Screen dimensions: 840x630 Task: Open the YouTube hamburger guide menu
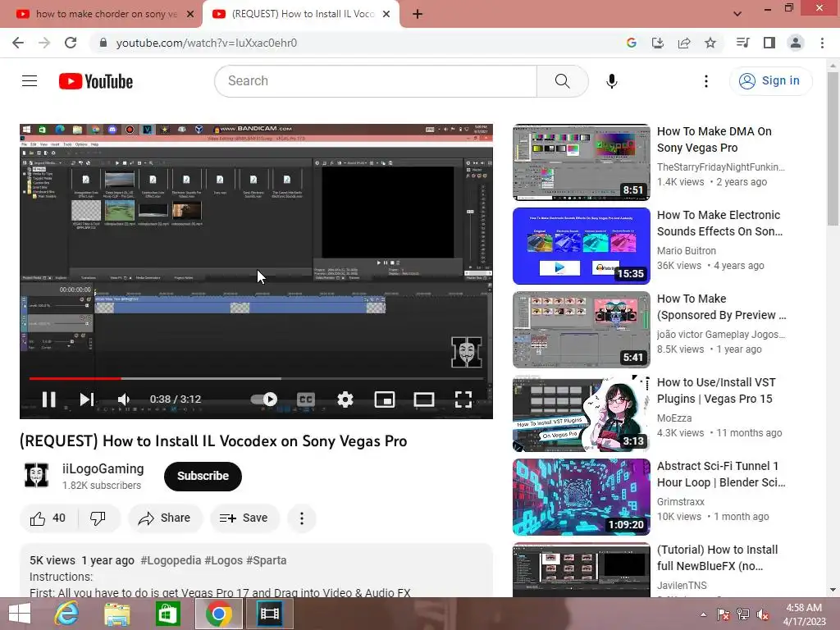[x=30, y=81]
